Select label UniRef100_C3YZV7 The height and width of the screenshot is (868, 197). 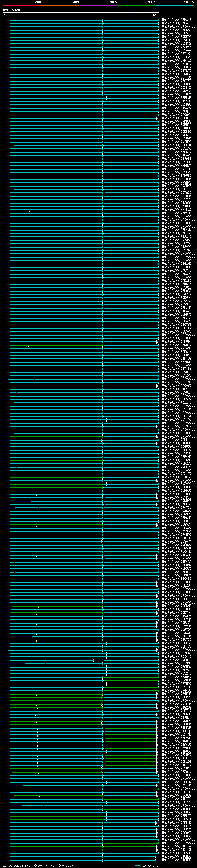pyautogui.click(x=177, y=375)
